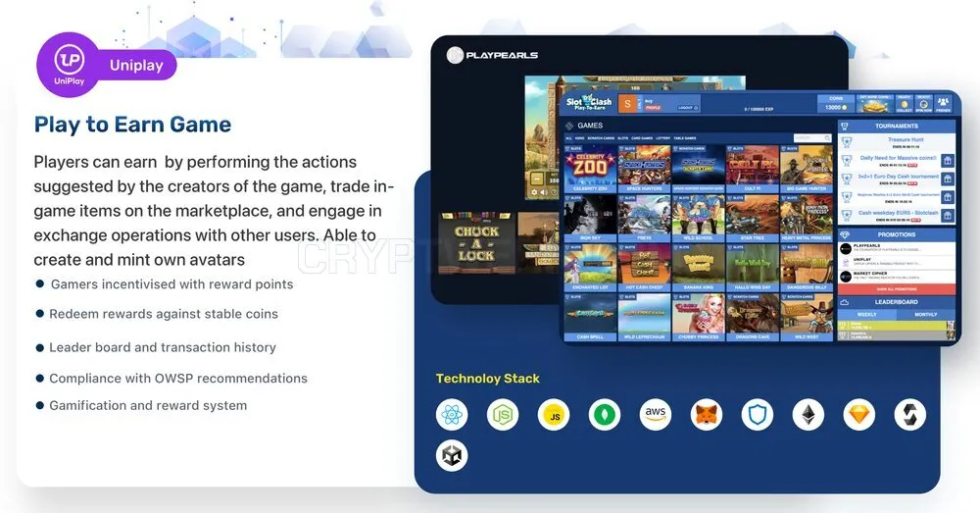980x513 pixels.
Task: Click the yellow JavaScript JS icon
Action: click(554, 414)
